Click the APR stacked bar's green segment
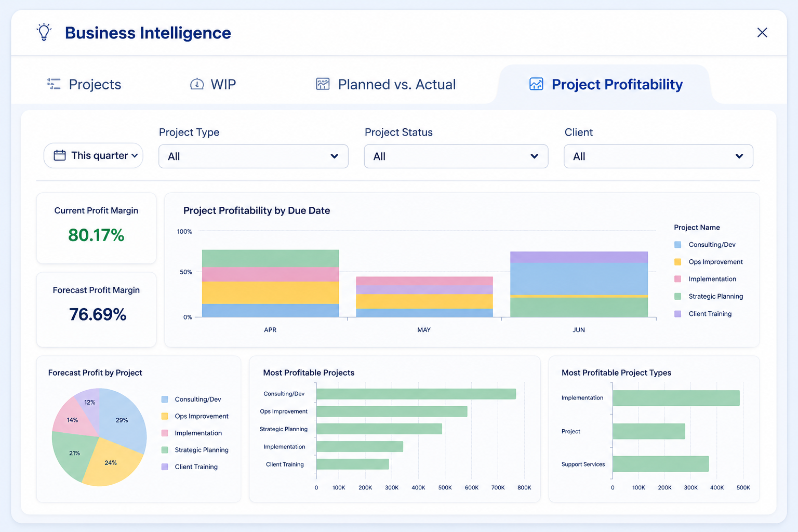This screenshot has height=532, width=798. pyautogui.click(x=270, y=258)
